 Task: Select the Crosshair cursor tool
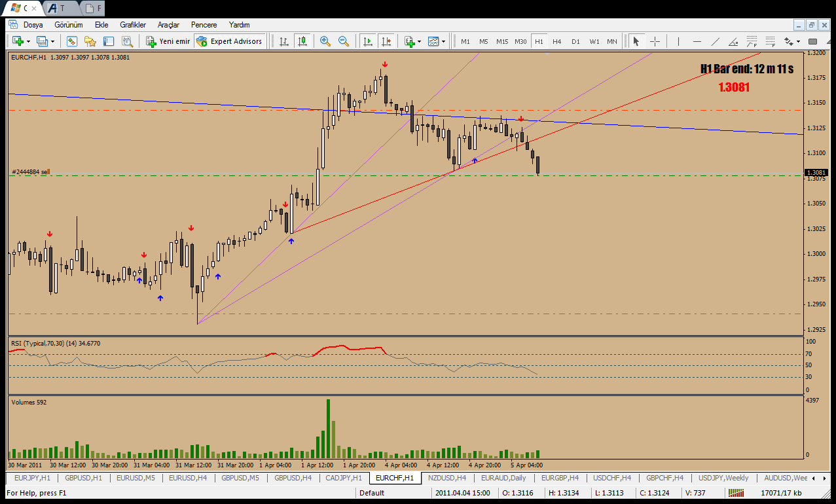click(x=655, y=41)
